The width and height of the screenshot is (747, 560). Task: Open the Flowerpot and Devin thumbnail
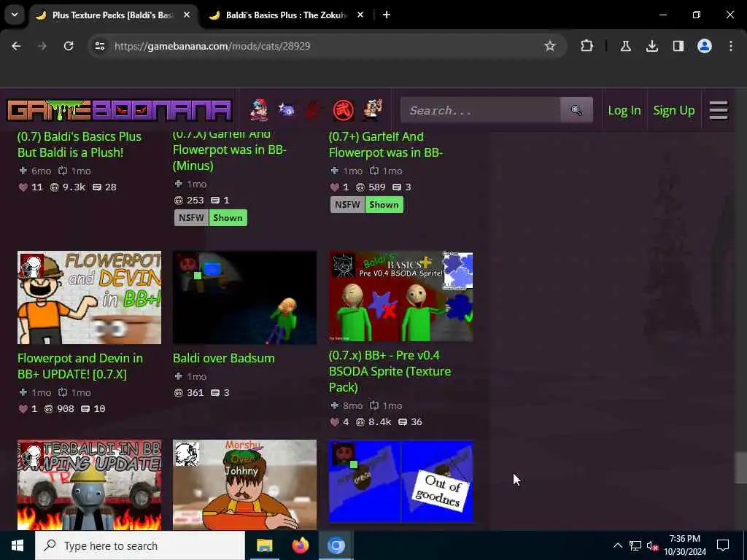tap(90, 297)
